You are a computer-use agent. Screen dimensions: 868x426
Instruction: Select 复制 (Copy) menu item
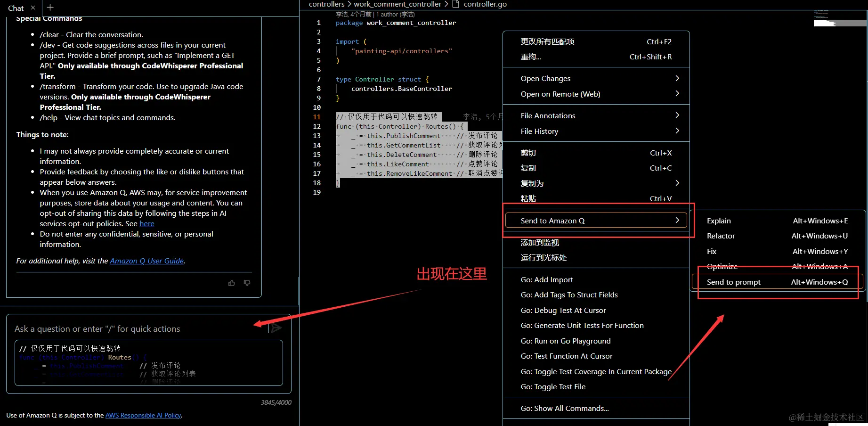(x=596, y=168)
